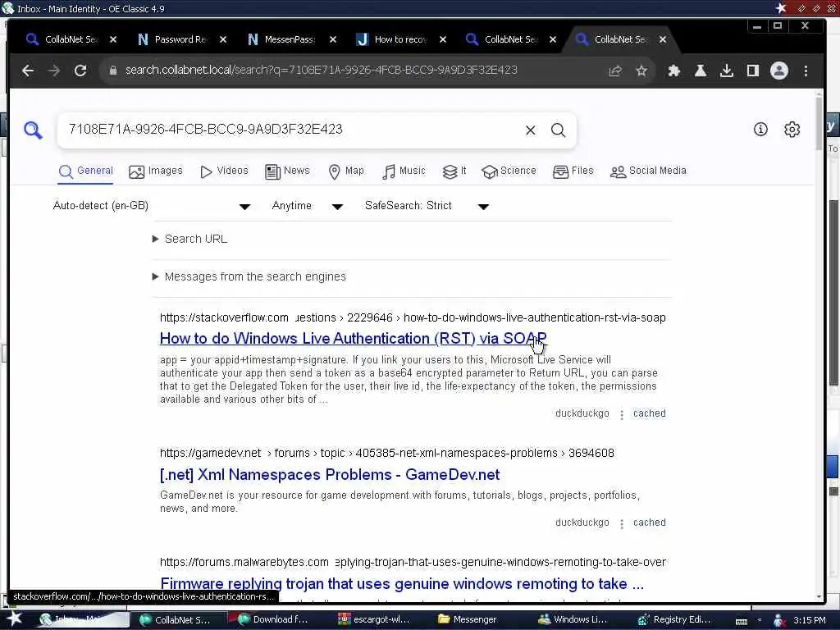Click the taskbar Start star button
This screenshot has width=840, height=630.
coord(14,619)
